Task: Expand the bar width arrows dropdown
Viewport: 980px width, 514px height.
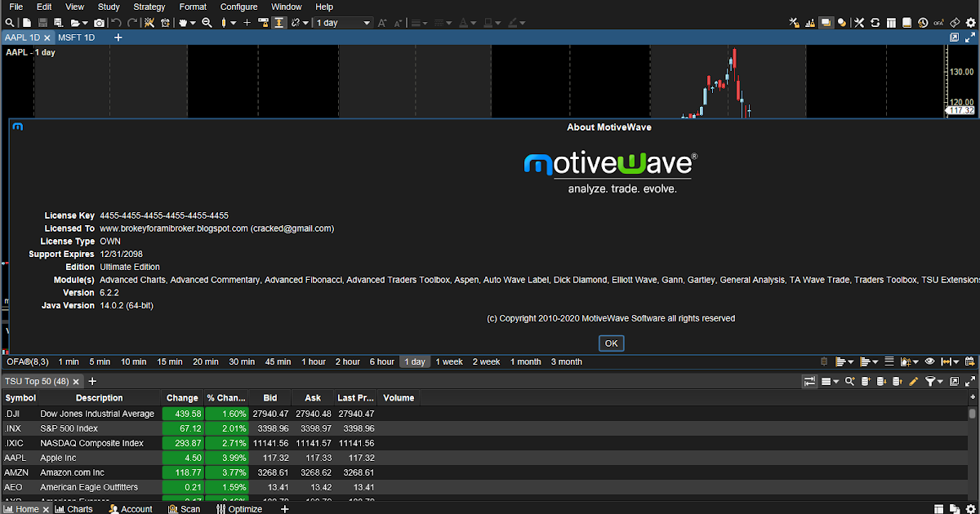Action: pos(956,361)
